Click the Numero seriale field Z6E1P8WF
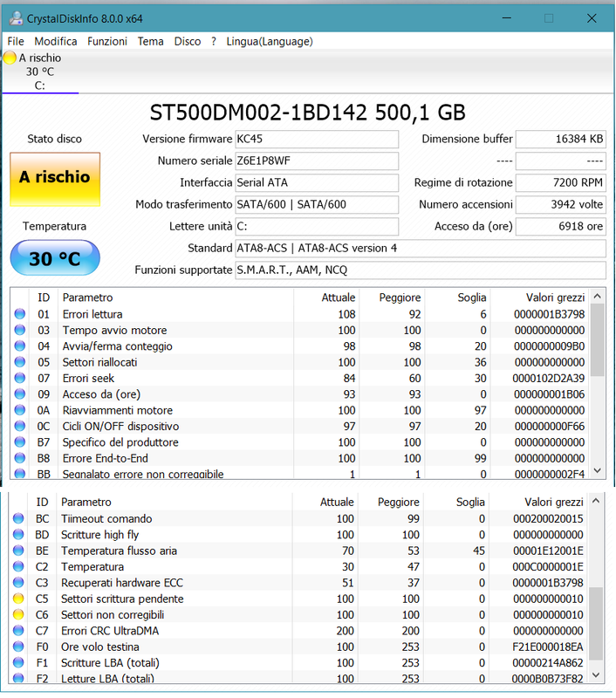The image size is (616, 698). (x=317, y=161)
